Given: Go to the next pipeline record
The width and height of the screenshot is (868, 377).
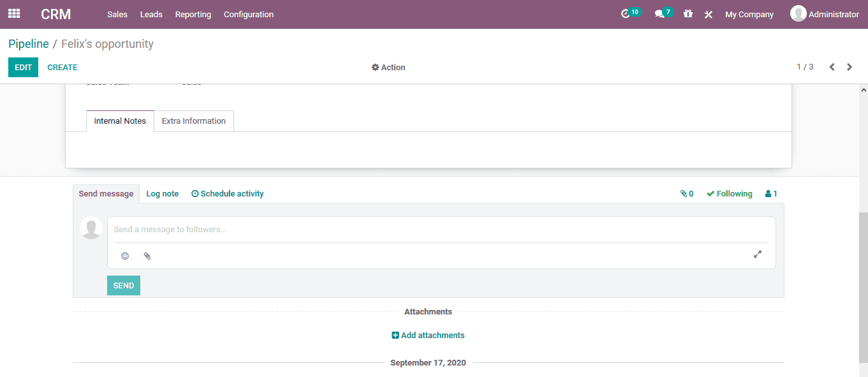Looking at the screenshot, I should pyautogui.click(x=849, y=66).
